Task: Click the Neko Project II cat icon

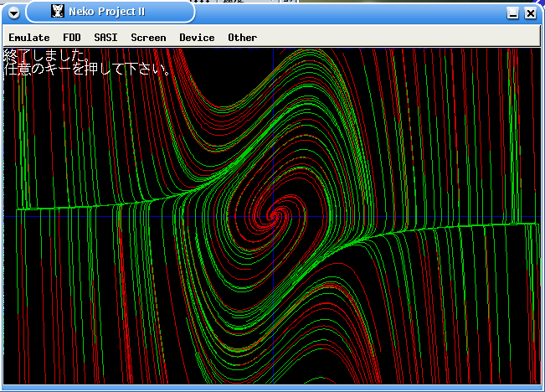Action: [x=58, y=11]
